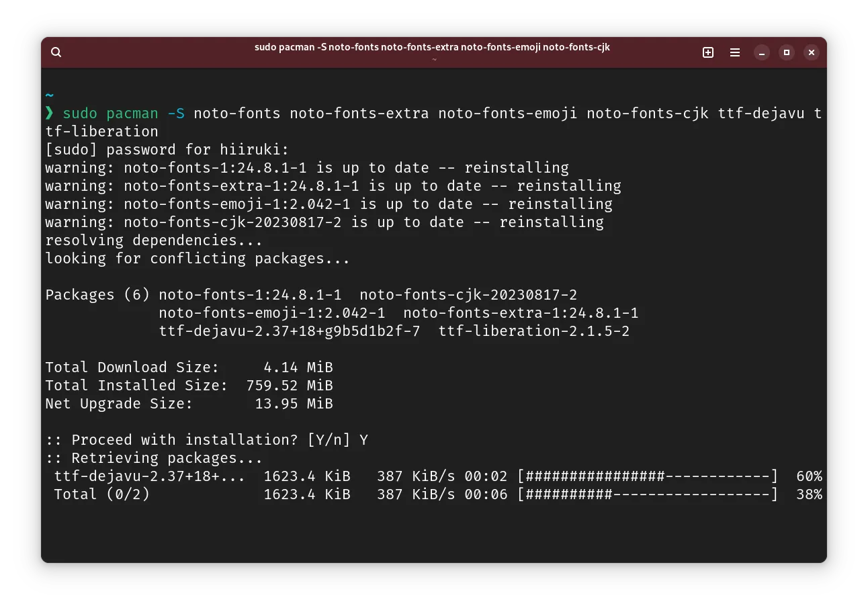
Task: Click ':: Proceed with installation? [Y/n] Y' line
Action: (x=206, y=439)
